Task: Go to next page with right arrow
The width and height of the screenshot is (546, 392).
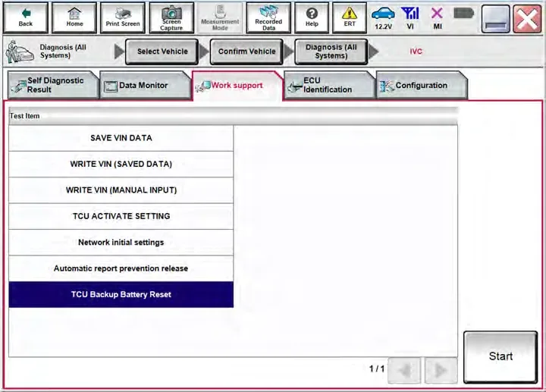Action: click(x=441, y=370)
